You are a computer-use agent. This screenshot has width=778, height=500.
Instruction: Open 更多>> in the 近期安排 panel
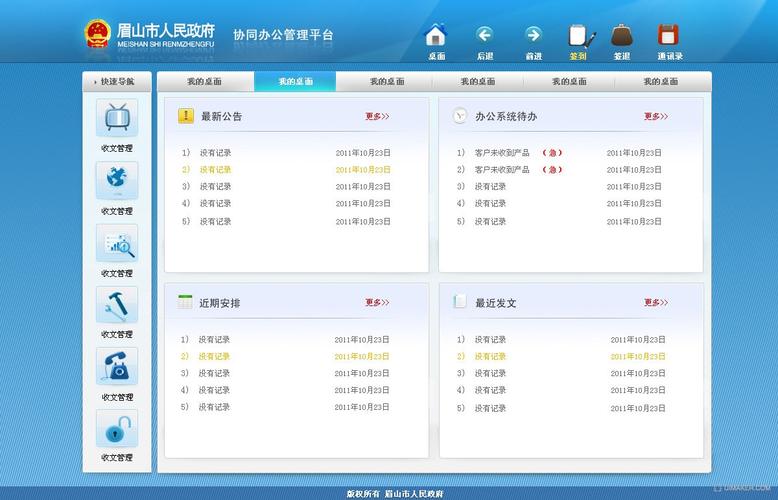tap(378, 303)
